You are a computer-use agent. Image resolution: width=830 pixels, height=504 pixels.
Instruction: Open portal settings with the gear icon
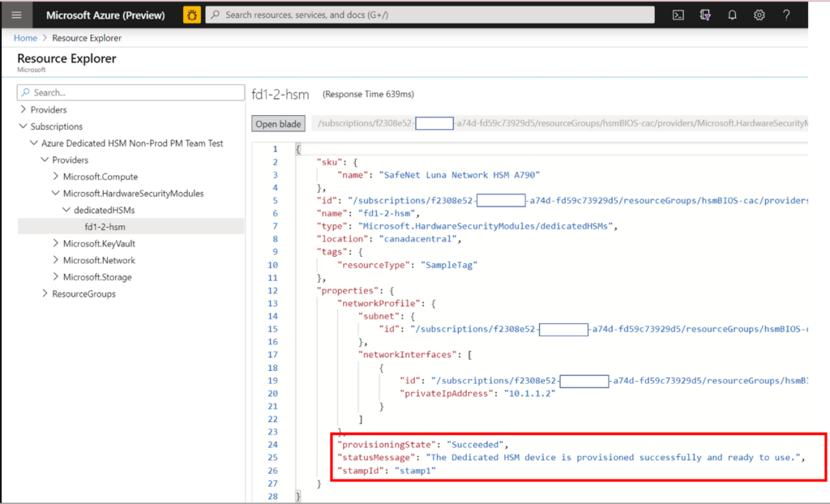(x=758, y=14)
